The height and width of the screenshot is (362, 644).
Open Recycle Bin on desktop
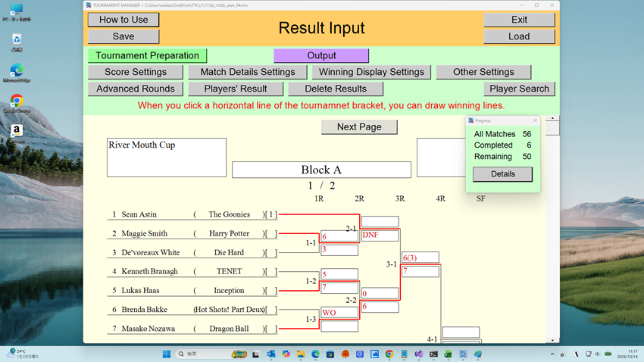click(17, 42)
